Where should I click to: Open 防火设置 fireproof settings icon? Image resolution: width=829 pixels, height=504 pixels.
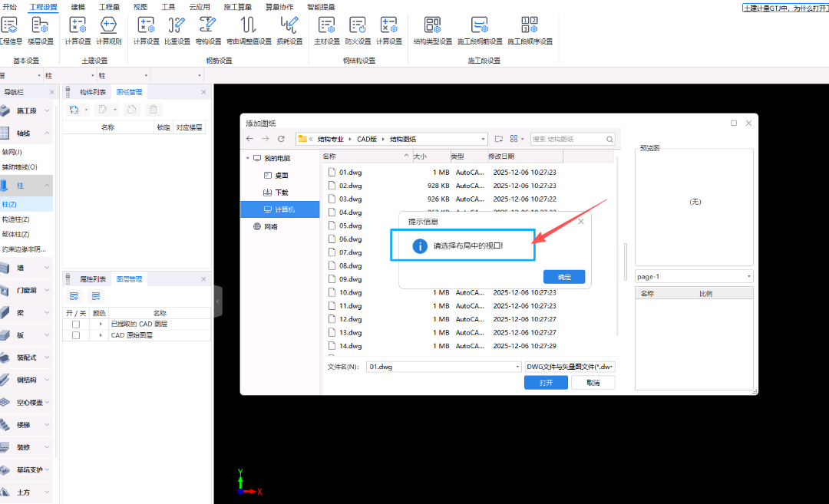358,25
